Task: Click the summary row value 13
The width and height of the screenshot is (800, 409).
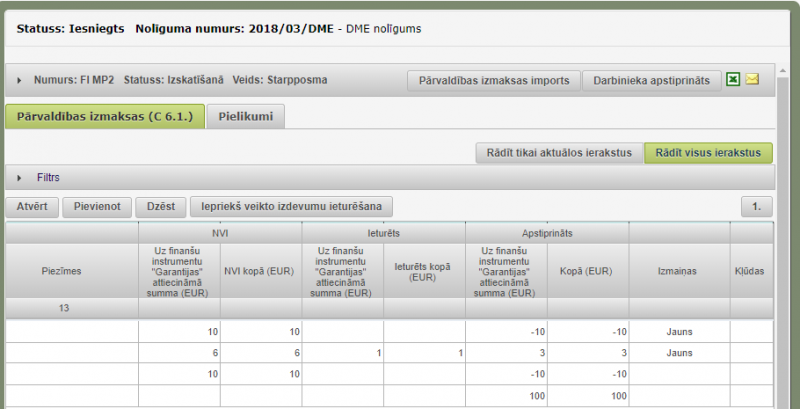Action: point(64,309)
